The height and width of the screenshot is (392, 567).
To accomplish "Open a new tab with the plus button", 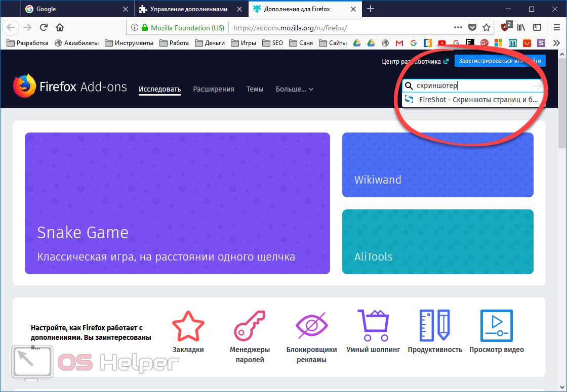I will click(370, 9).
